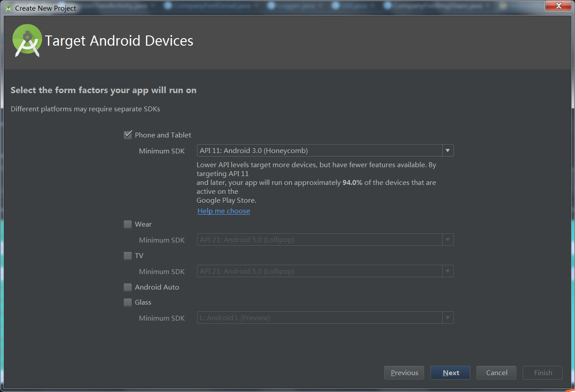Check the Glass form factor checkbox

[128, 302]
